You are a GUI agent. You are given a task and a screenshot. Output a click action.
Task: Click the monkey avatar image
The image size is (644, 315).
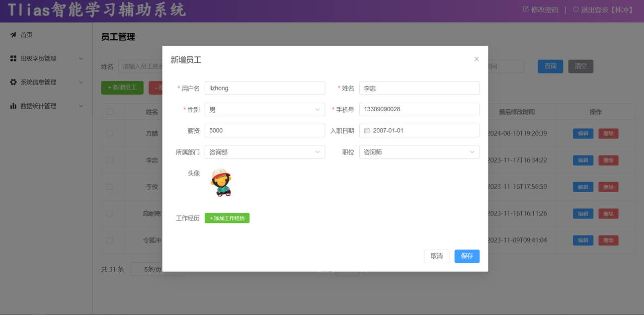221,182
